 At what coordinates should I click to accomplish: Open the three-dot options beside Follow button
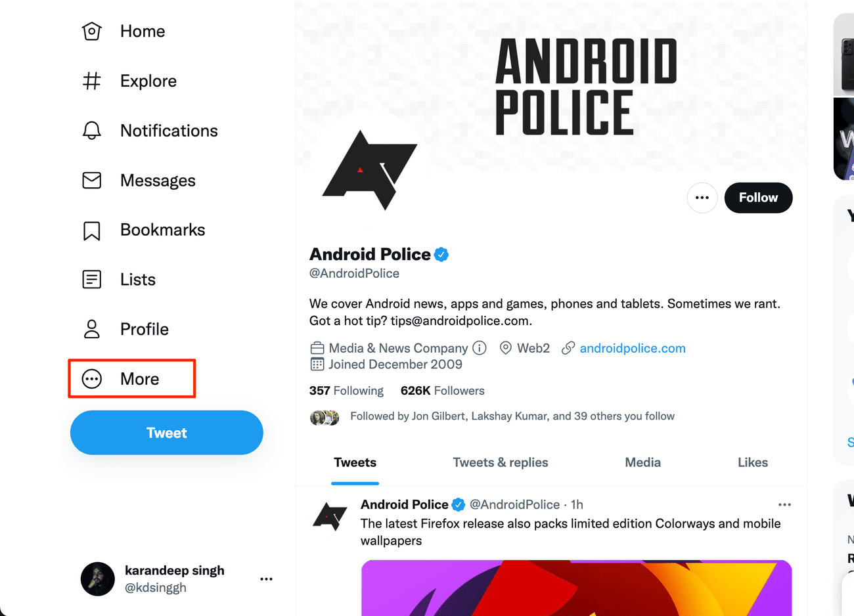(x=702, y=198)
